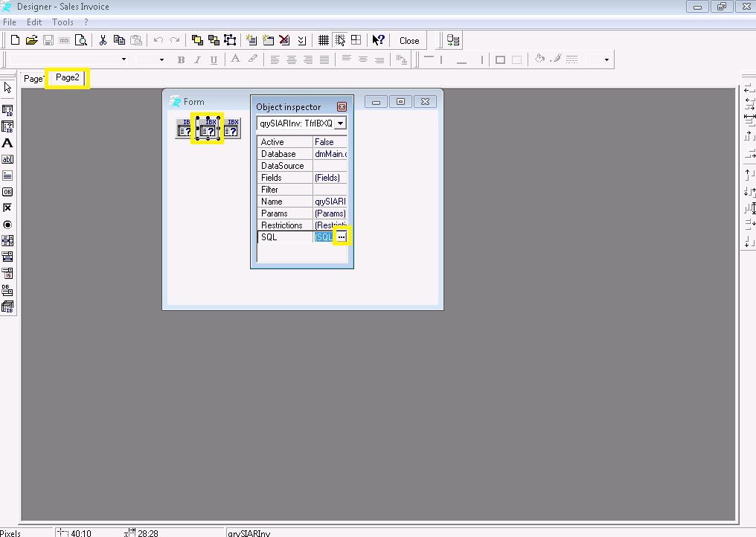
Task: Select the qrySIARInv query on the form
Action: tap(208, 128)
